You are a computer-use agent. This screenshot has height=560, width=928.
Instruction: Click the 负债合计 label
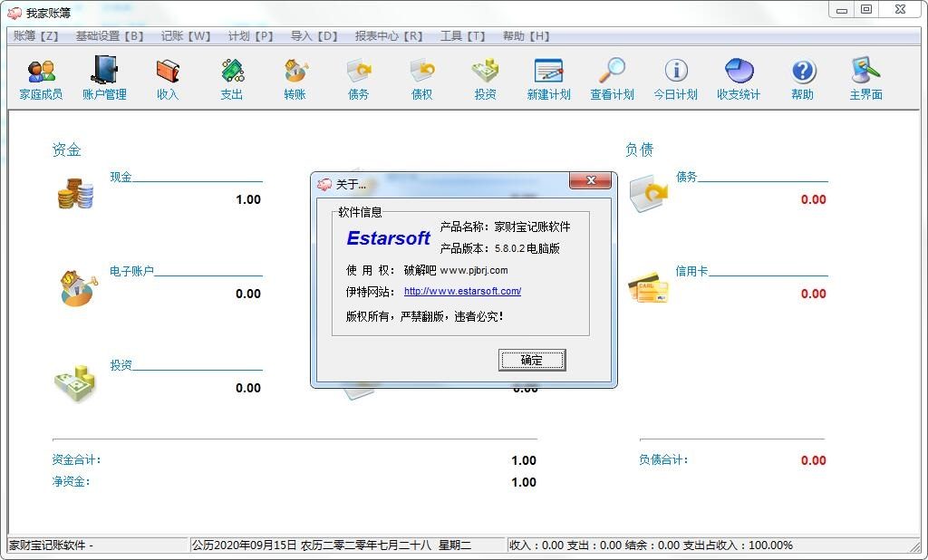point(663,460)
